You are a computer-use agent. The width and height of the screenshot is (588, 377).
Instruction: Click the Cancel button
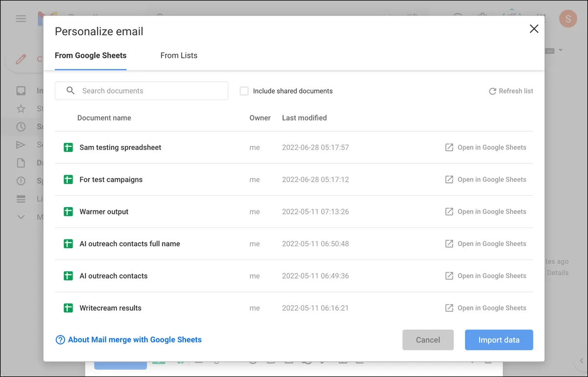pyautogui.click(x=428, y=340)
